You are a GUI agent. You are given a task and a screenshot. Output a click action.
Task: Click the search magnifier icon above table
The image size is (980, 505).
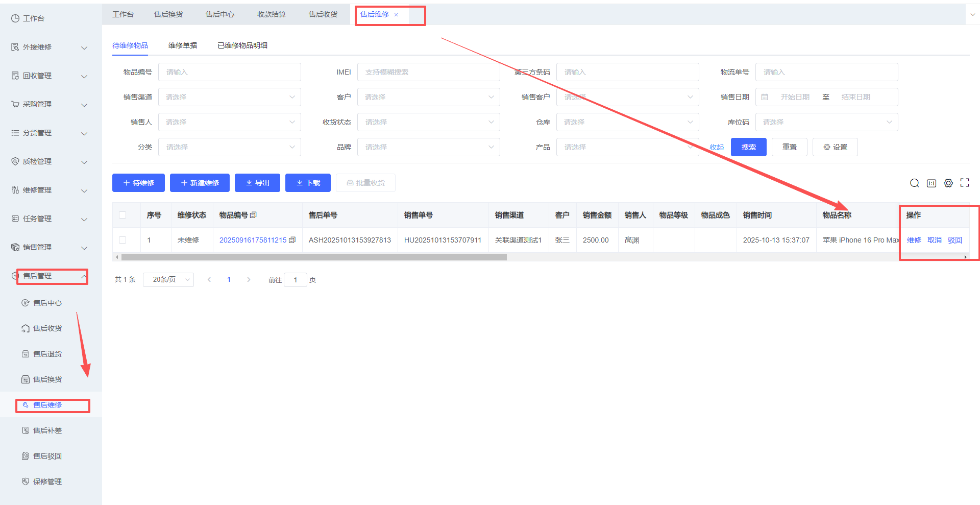pyautogui.click(x=914, y=183)
